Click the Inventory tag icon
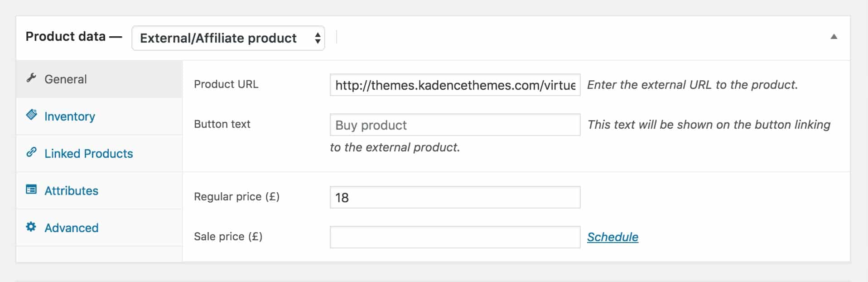This screenshot has height=282, width=868. pos(31,114)
